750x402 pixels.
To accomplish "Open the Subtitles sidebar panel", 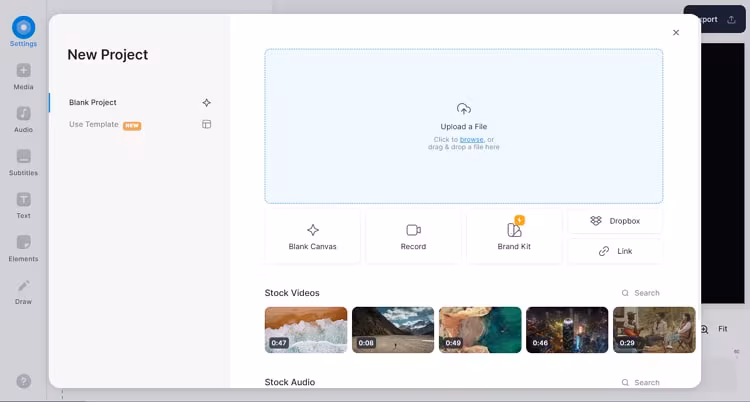I will tap(23, 163).
